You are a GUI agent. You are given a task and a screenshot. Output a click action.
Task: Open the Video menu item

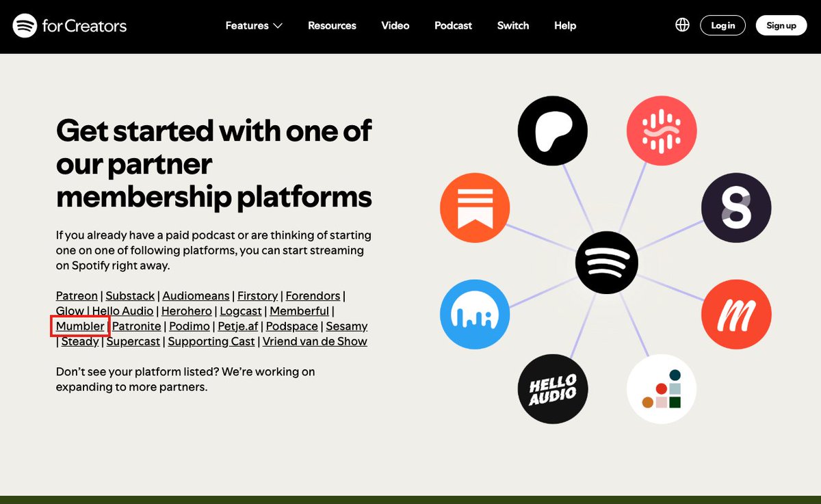[x=395, y=25]
